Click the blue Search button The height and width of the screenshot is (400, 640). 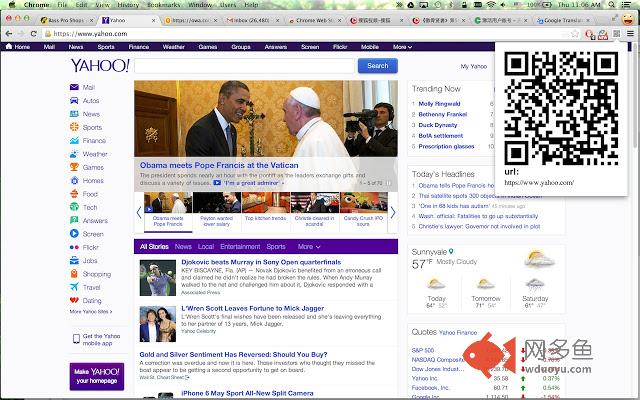coord(378,66)
